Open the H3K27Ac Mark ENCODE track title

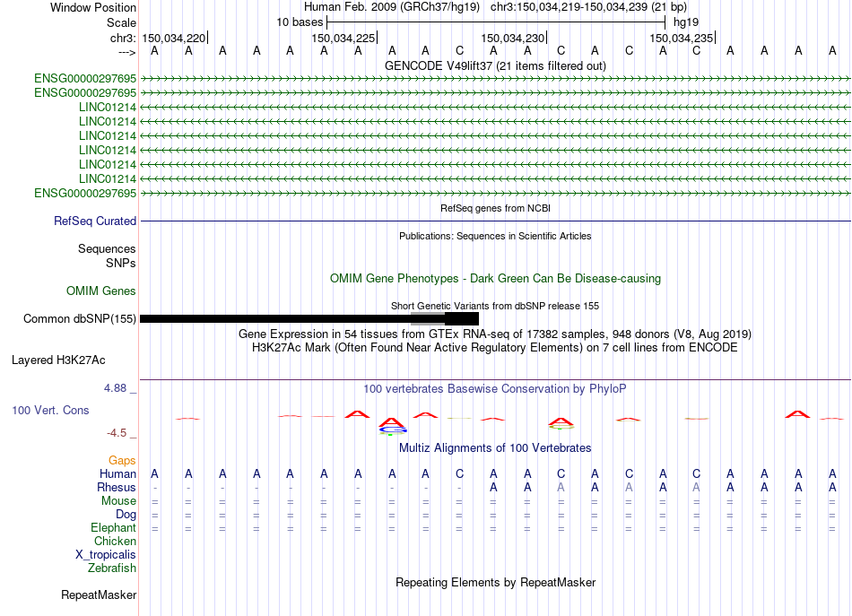point(495,348)
